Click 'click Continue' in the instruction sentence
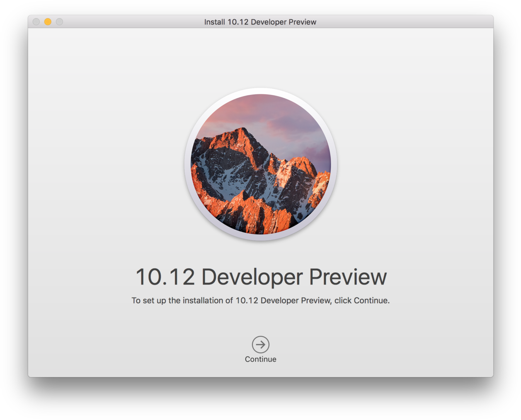Image resolution: width=521 pixels, height=420 pixels. 361,301
